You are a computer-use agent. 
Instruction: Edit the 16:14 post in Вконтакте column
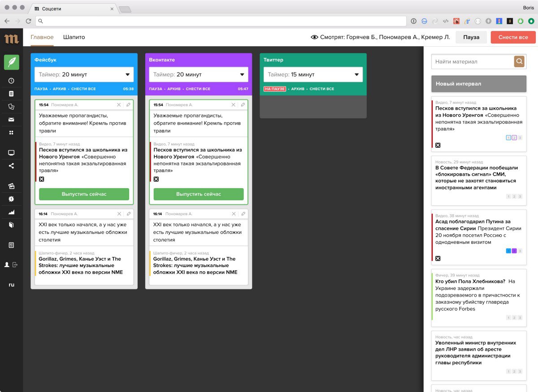(243, 214)
